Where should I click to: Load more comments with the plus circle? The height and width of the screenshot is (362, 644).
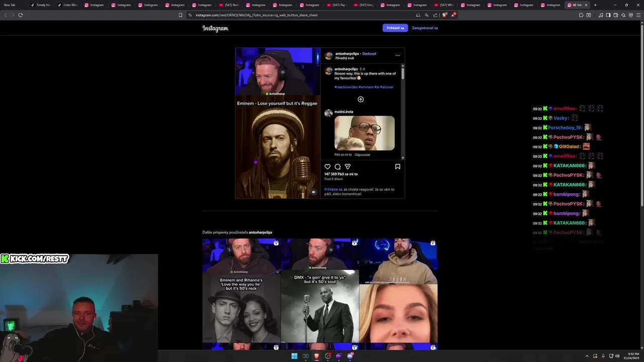coord(361,99)
